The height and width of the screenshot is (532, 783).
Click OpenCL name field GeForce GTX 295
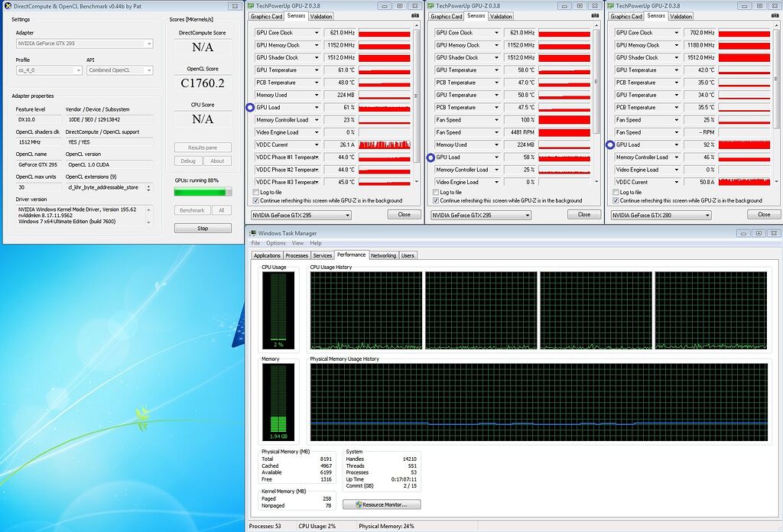click(38, 164)
